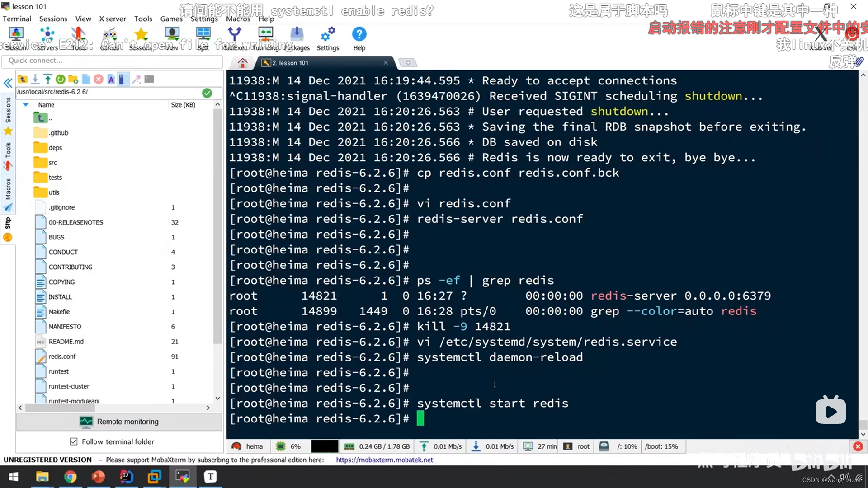Image resolution: width=868 pixels, height=488 pixels.
Task: Open the Packages manager icon
Action: [297, 38]
